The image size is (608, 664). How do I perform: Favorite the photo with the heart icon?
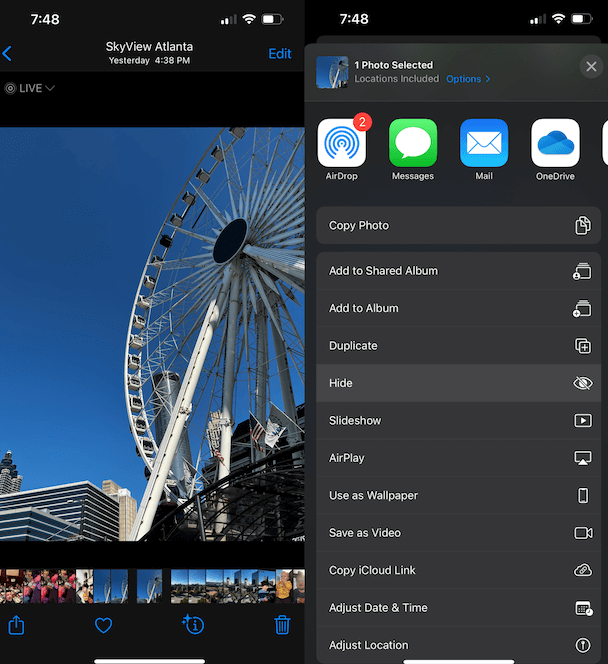pyautogui.click(x=103, y=625)
